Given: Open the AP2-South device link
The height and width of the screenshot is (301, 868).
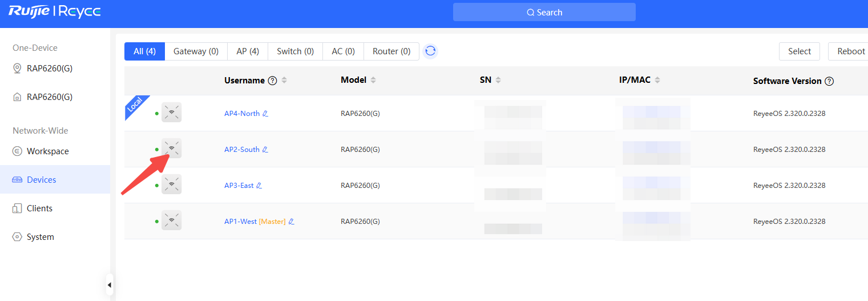Looking at the screenshot, I should (241, 150).
